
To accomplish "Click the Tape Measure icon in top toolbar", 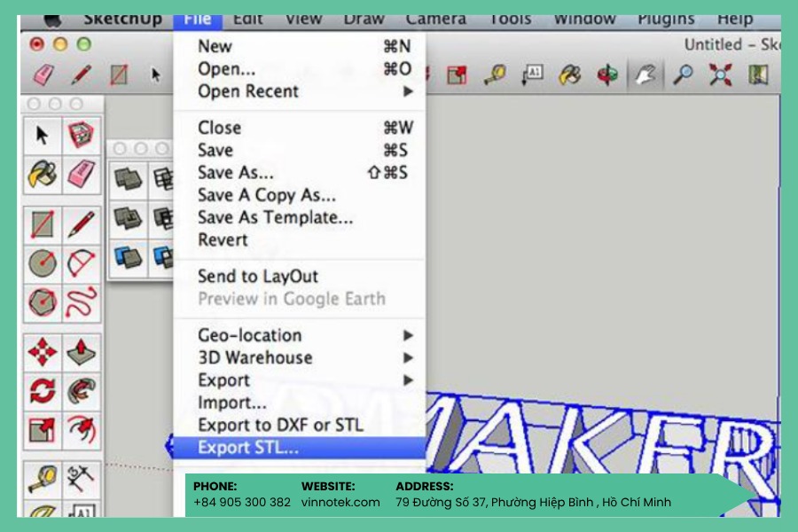I will [495, 74].
